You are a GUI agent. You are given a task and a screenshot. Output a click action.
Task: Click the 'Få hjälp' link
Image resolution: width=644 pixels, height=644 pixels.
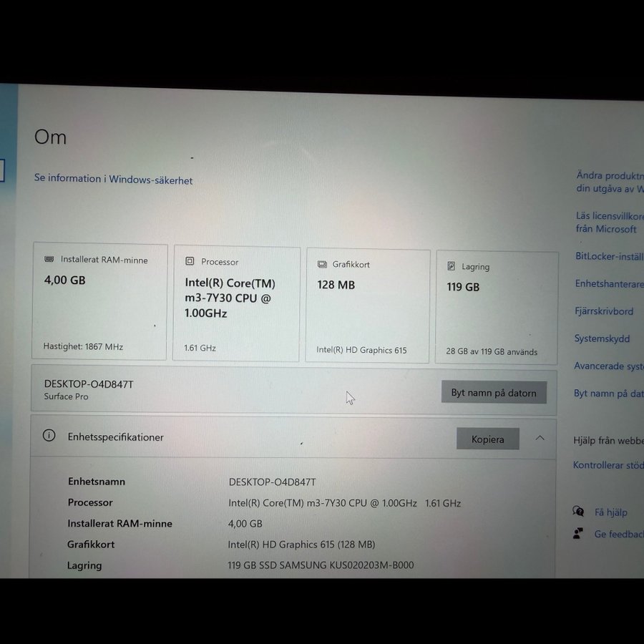[x=611, y=512]
